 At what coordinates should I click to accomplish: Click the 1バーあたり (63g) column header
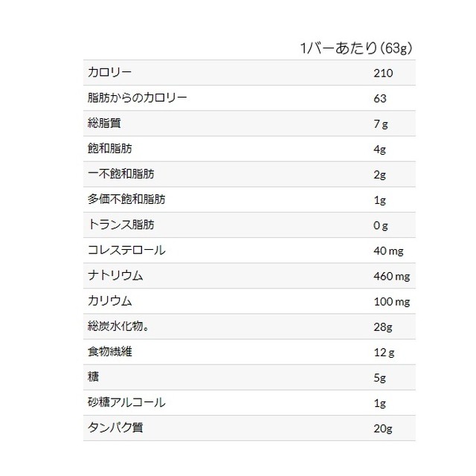click(356, 48)
